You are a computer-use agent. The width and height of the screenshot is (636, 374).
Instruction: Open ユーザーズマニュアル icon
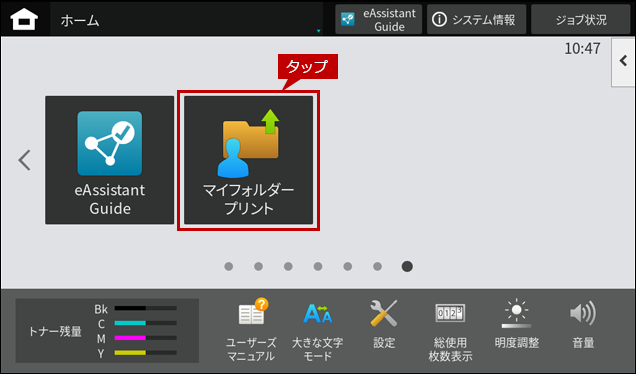click(251, 330)
